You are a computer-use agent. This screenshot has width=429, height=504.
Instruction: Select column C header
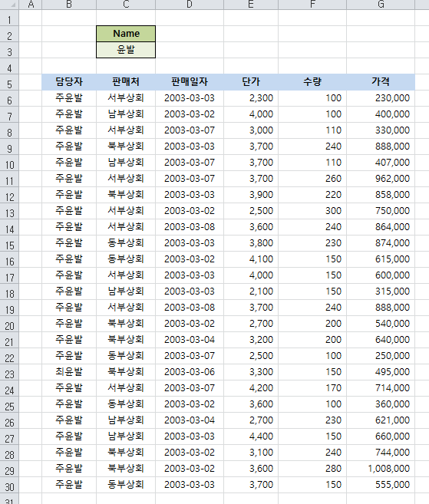(126, 5)
